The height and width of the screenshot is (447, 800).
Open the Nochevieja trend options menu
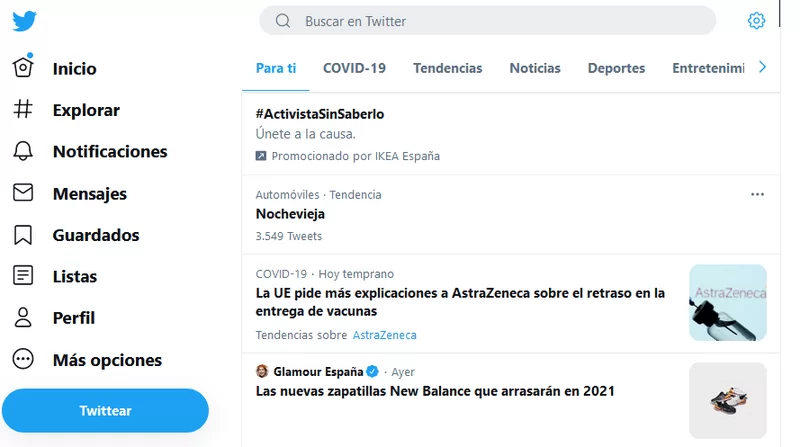click(x=757, y=194)
